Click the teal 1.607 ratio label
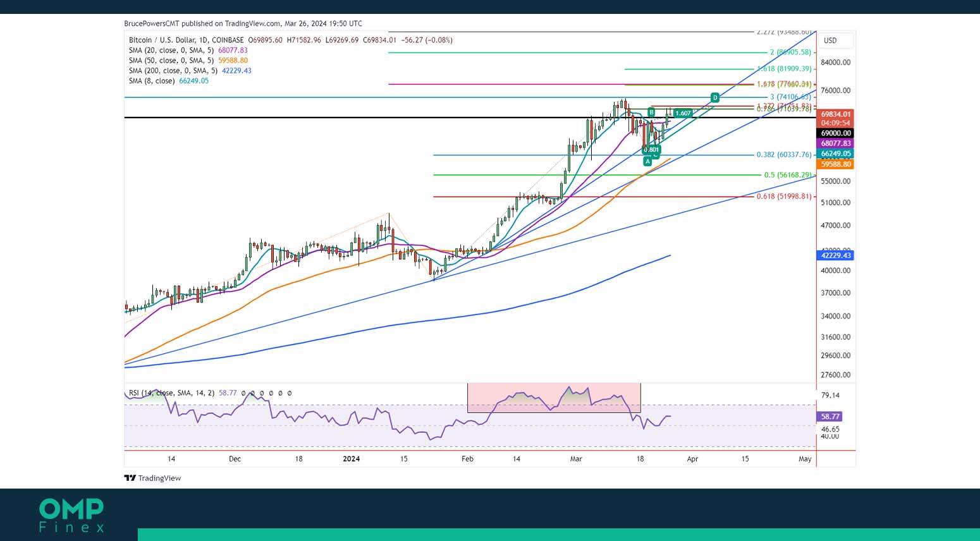 coord(683,114)
